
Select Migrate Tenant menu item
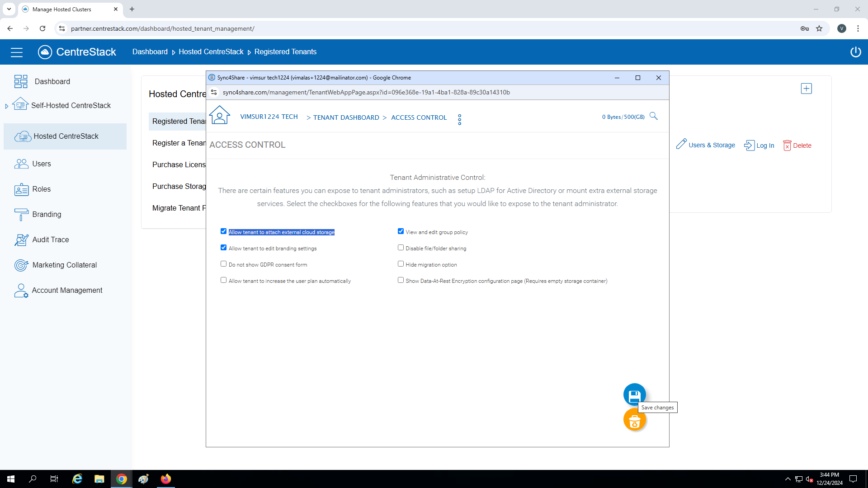tap(179, 208)
